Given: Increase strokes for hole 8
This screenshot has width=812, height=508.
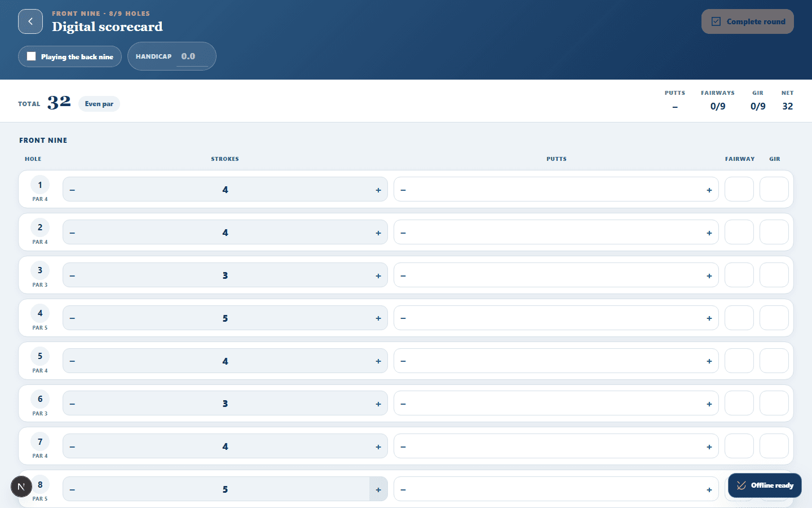Looking at the screenshot, I should (x=378, y=489).
